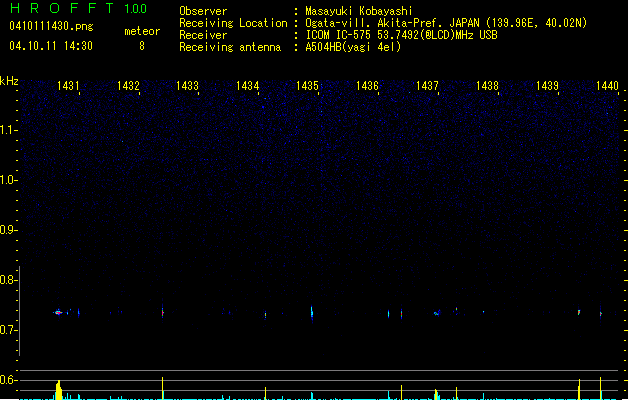Screen dimensions: 629x400
Task: Click the 'Receiving Location' label
Action: [x=233, y=23]
